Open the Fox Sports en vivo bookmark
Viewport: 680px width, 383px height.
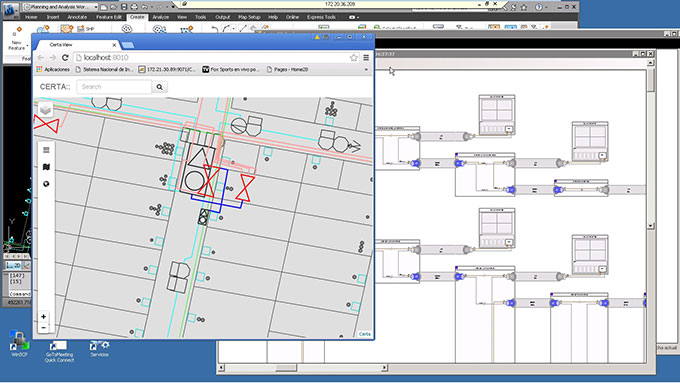coord(231,69)
